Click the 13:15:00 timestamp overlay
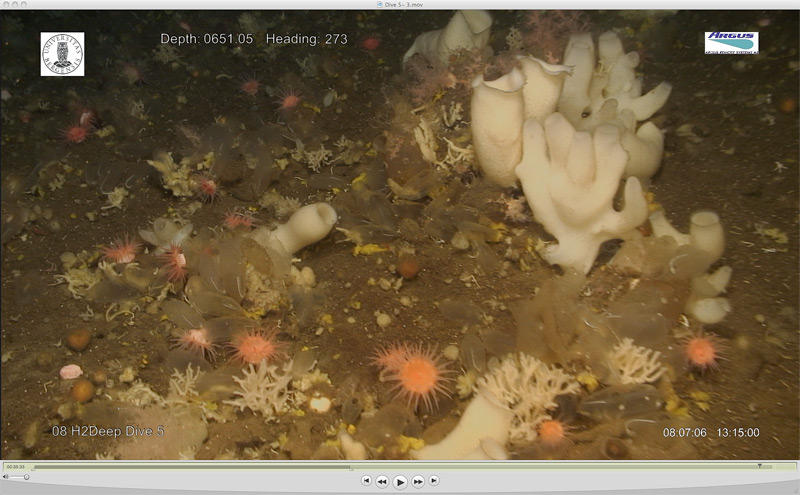 737,433
